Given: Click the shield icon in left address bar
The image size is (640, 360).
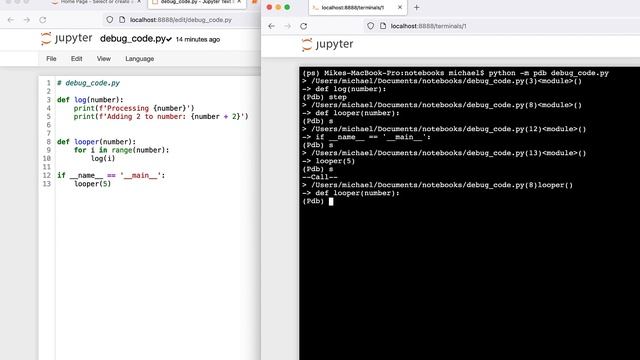Looking at the screenshot, I should tap(109, 20).
